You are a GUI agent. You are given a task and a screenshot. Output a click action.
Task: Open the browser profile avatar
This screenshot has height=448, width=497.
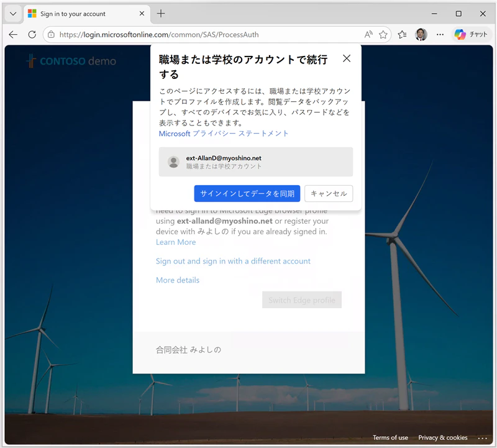[421, 34]
